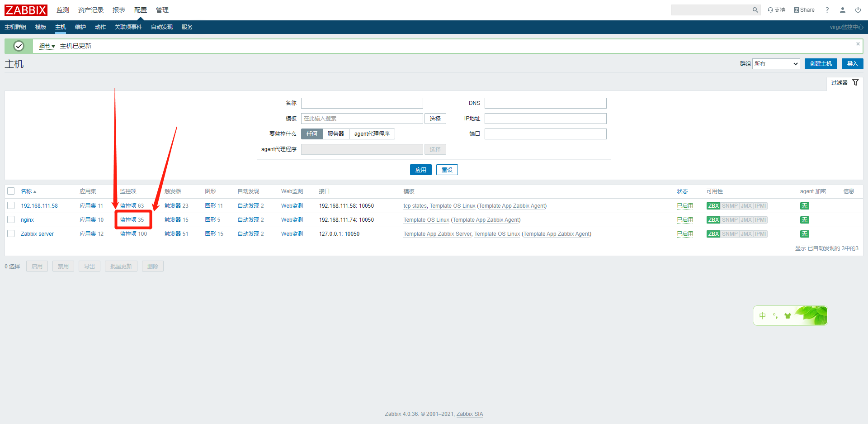The width and height of the screenshot is (868, 424).
Task: Focus the 名称 filter field
Action: 362,103
